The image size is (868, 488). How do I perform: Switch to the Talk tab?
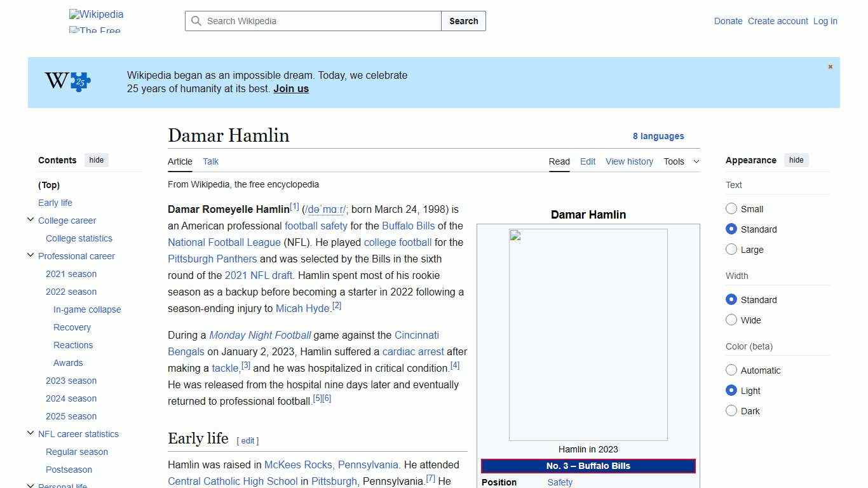point(210,161)
